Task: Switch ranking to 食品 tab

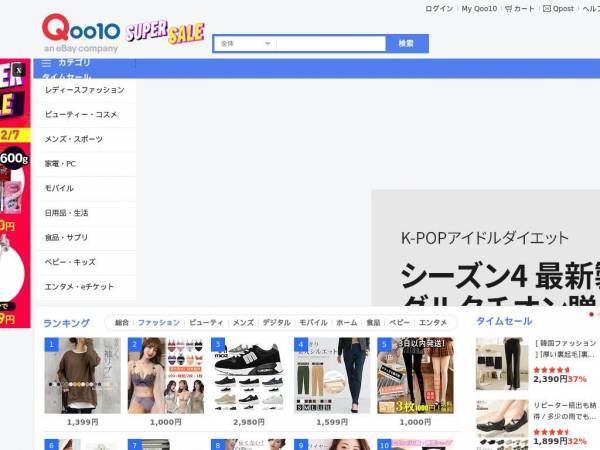Action: coord(373,323)
